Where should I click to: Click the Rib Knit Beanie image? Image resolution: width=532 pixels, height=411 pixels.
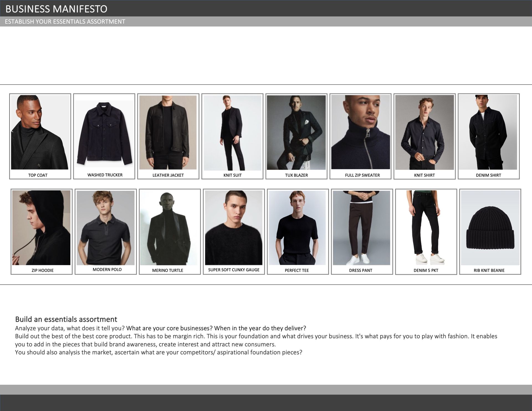[x=490, y=228]
